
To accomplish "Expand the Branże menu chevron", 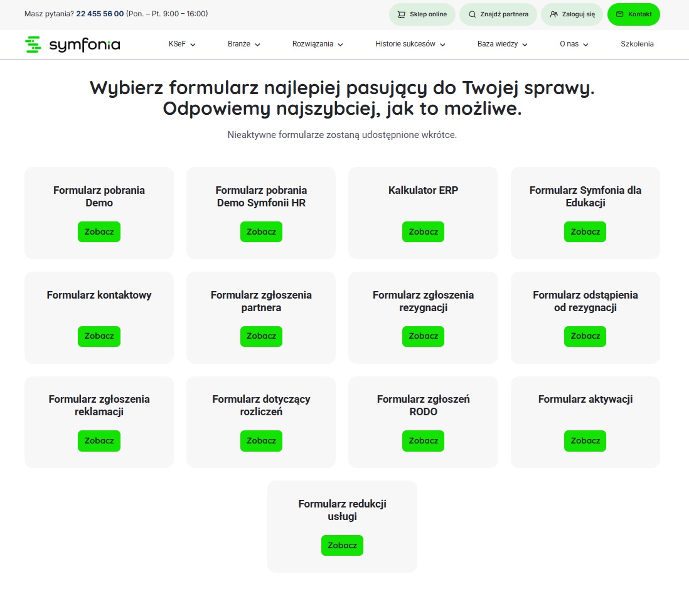I will (257, 45).
